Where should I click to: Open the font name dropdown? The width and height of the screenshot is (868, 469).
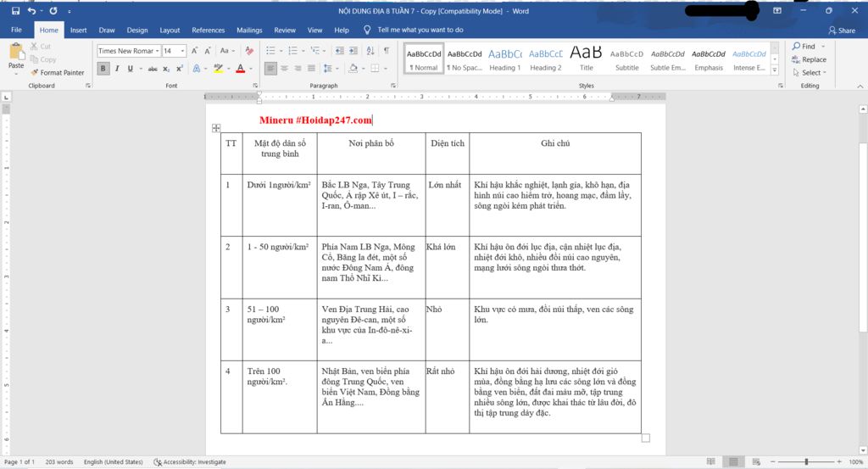coord(157,51)
